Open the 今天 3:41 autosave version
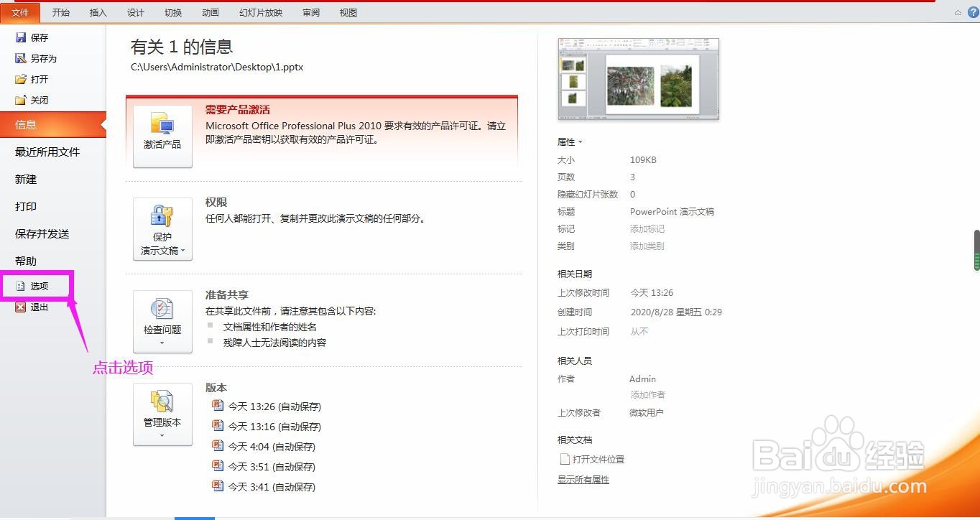Image resolution: width=980 pixels, height=520 pixels. [264, 487]
